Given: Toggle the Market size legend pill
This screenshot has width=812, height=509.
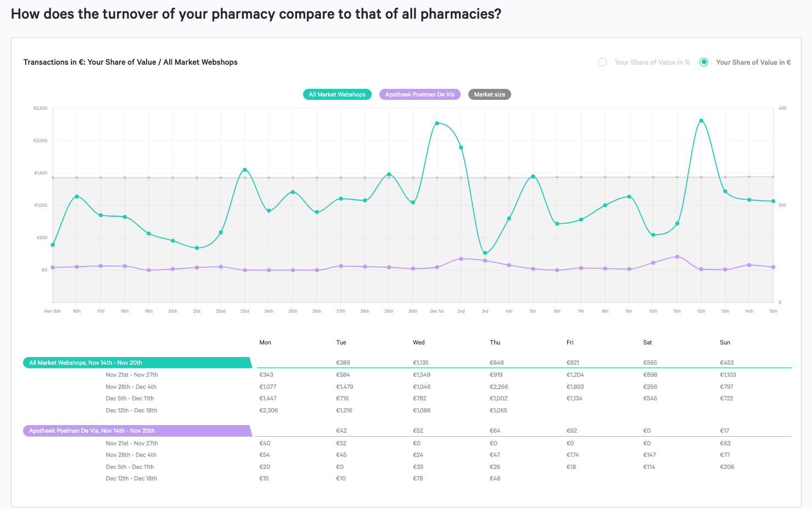Looking at the screenshot, I should pos(490,94).
